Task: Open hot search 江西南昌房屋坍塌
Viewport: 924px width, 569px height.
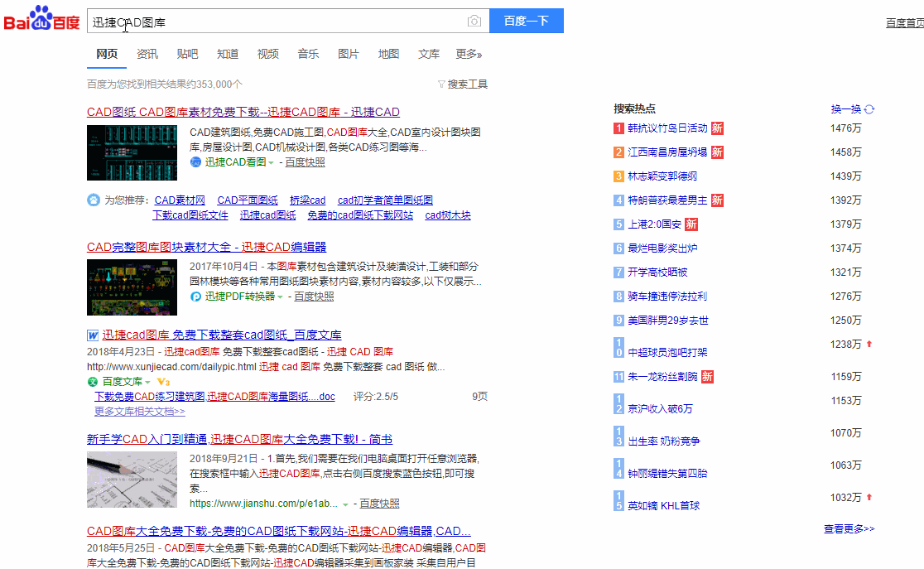Action: pyautogui.click(x=667, y=152)
